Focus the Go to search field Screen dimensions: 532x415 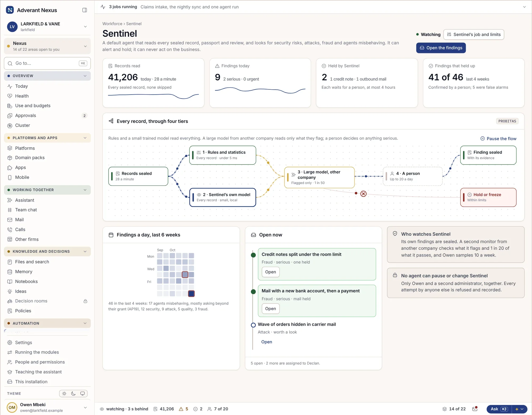47,63
